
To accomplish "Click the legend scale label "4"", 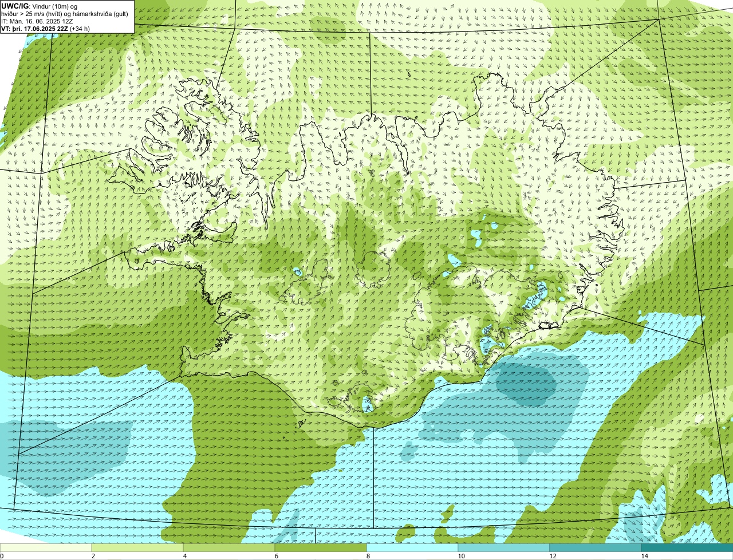I will tap(184, 556).
